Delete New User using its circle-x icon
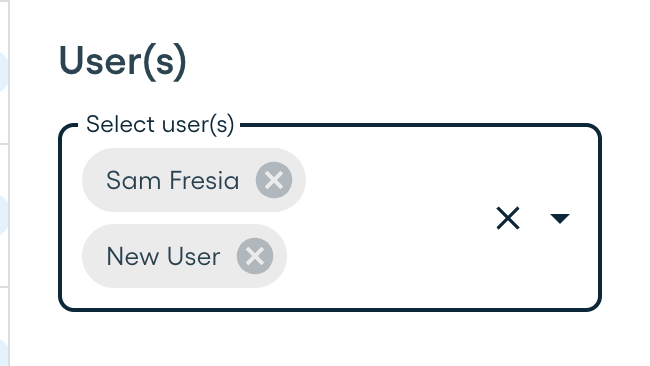 point(255,256)
